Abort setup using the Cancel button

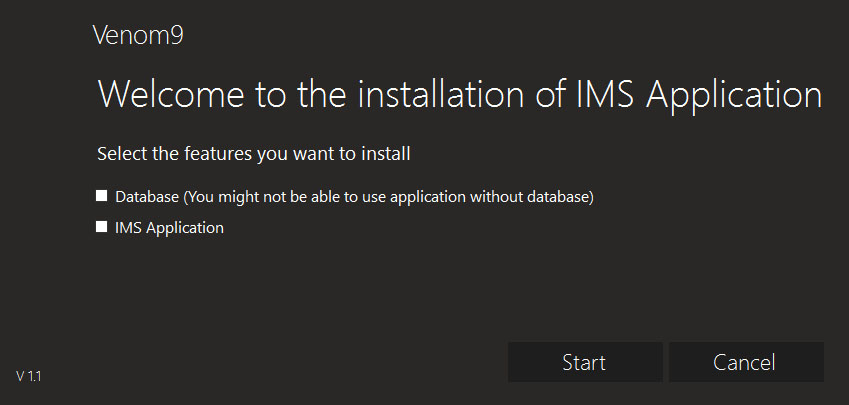746,362
